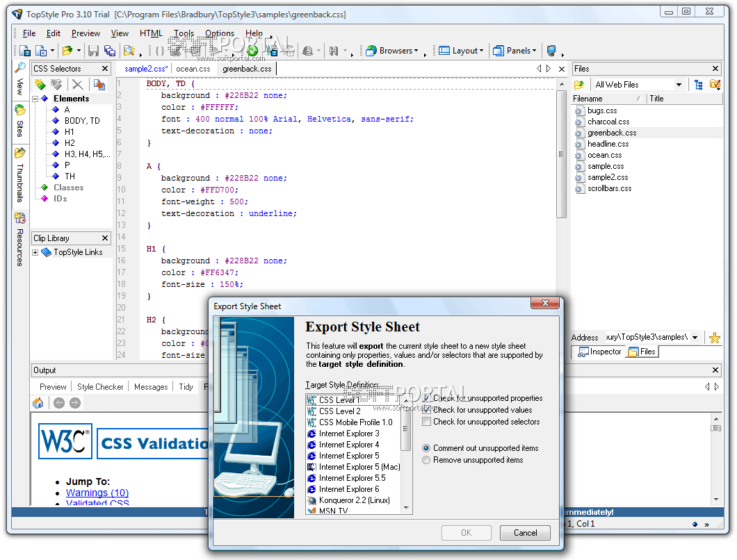The height and width of the screenshot is (560, 737).
Task: Click the Save floppy disk icon
Action: [92, 51]
